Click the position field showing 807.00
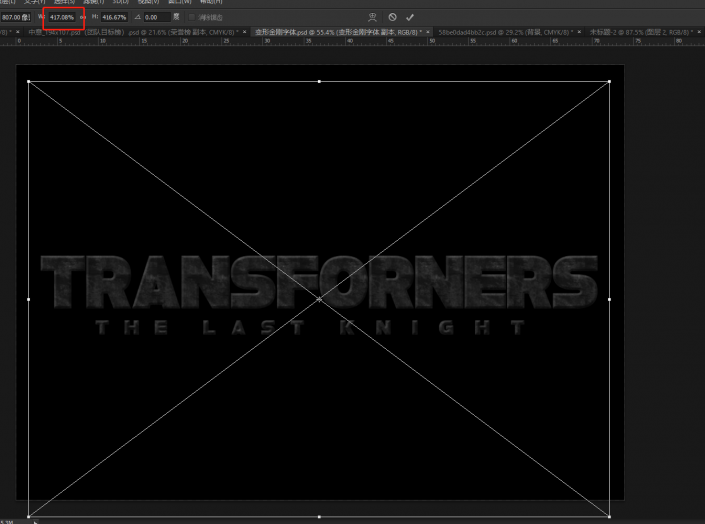705x524 pixels. 16,17
